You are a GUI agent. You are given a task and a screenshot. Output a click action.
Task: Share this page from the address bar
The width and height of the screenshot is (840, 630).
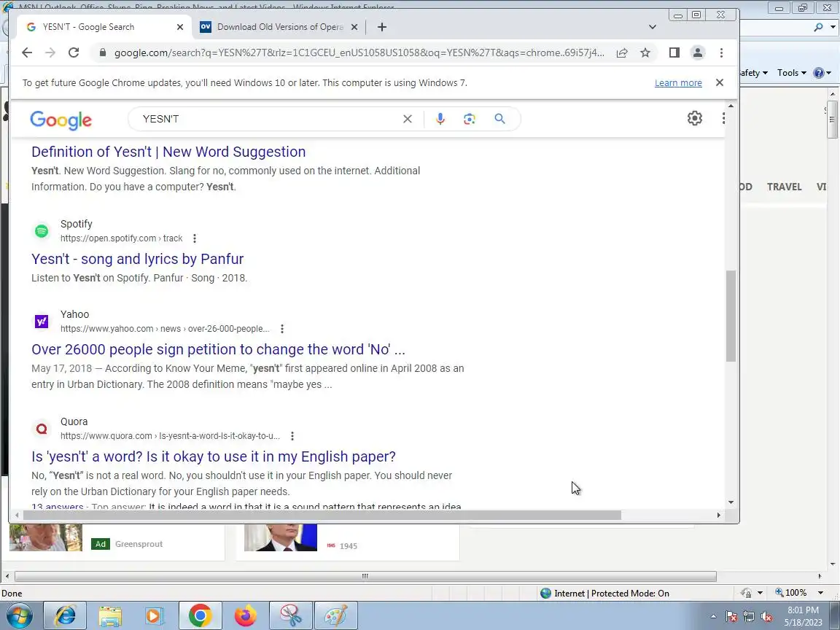pyautogui.click(x=622, y=52)
